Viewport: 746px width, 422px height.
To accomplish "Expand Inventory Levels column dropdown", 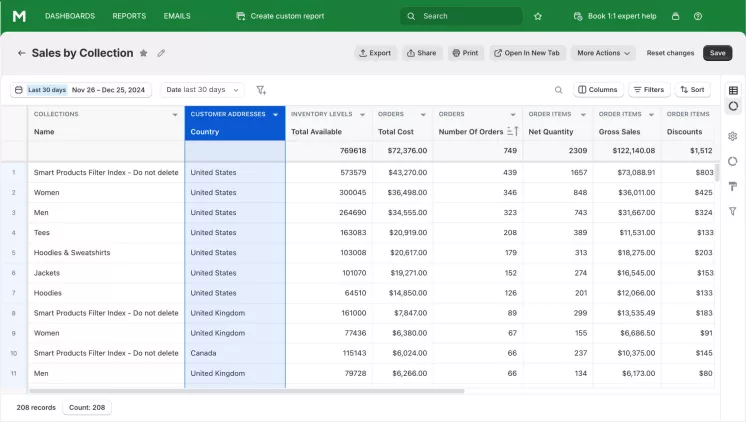I will click(x=362, y=115).
